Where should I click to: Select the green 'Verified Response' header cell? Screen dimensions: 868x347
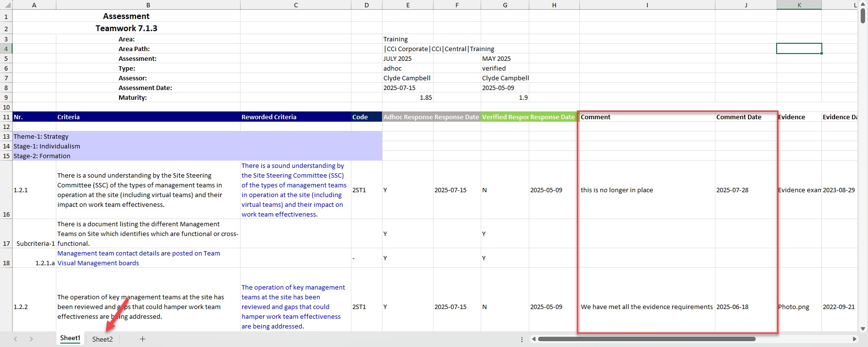coord(504,117)
